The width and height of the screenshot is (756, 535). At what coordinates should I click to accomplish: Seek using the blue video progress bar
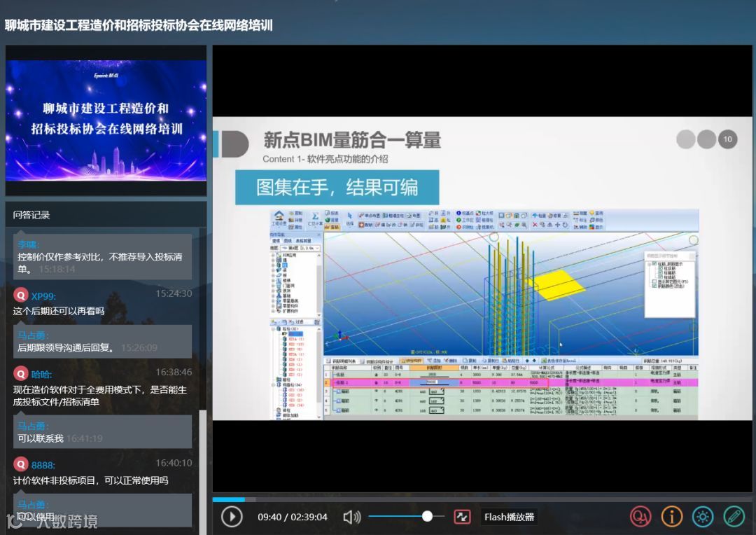pyautogui.click(x=228, y=499)
